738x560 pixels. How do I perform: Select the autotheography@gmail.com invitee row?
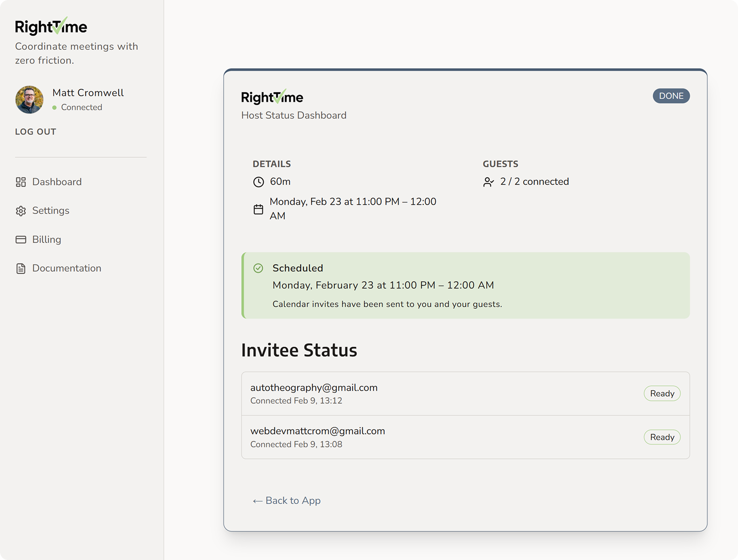tap(443, 394)
